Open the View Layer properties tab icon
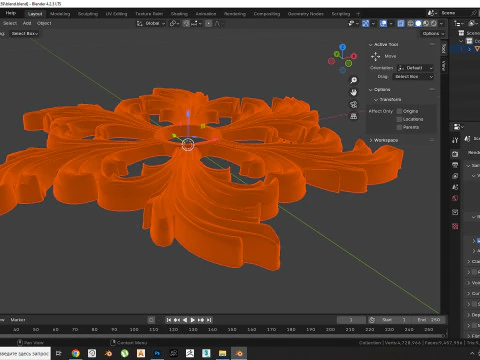The height and width of the screenshot is (360, 480). tap(455, 176)
